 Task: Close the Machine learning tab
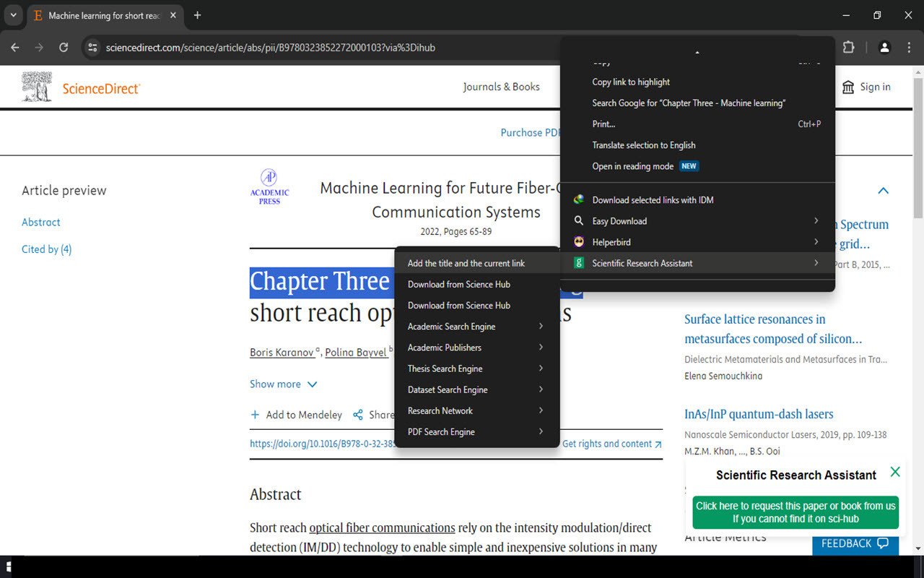173,15
